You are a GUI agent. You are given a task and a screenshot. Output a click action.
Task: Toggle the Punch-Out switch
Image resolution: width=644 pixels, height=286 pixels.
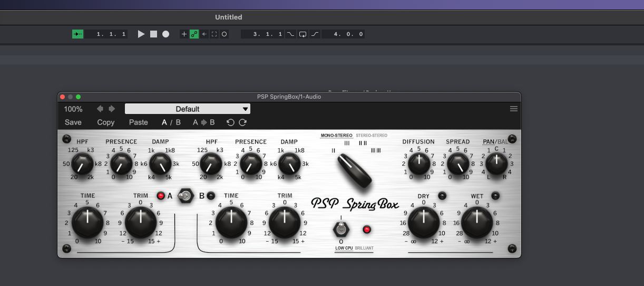pyautogui.click(x=315, y=34)
